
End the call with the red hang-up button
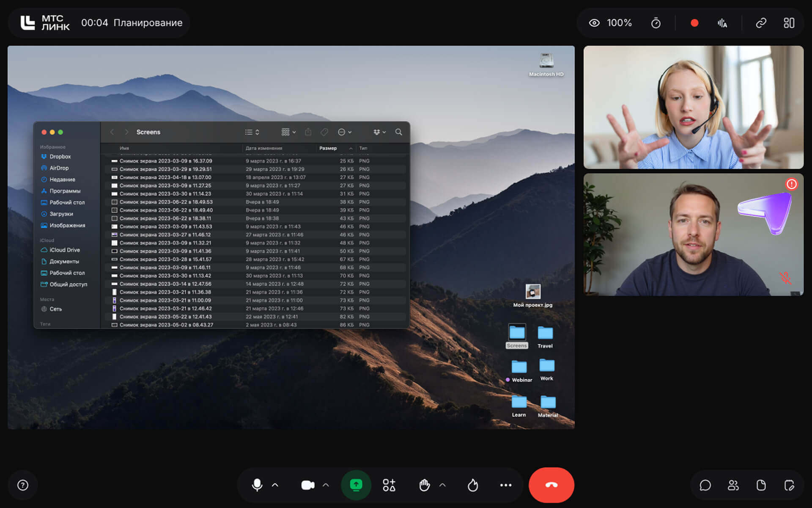551,485
